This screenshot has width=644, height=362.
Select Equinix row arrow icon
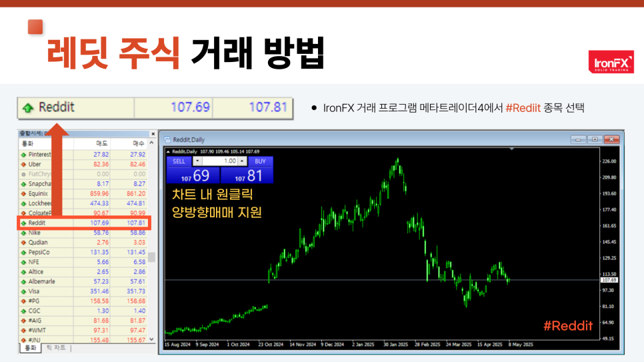pos(23,194)
